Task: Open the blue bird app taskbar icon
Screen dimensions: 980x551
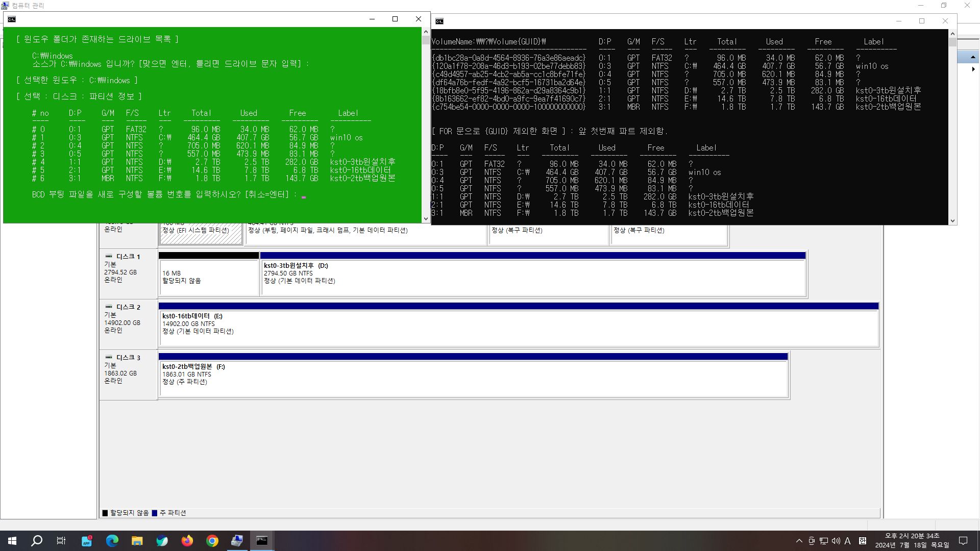Action: (162, 541)
